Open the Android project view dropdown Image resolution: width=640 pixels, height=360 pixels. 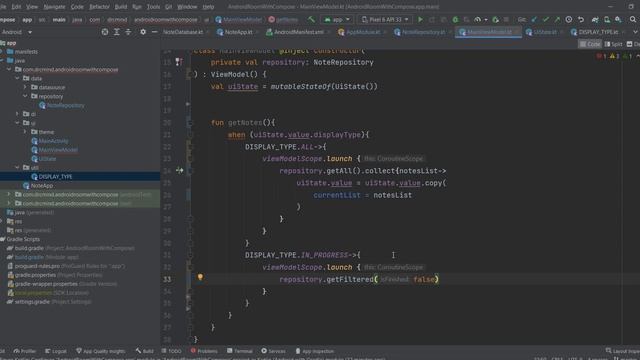coord(16,32)
